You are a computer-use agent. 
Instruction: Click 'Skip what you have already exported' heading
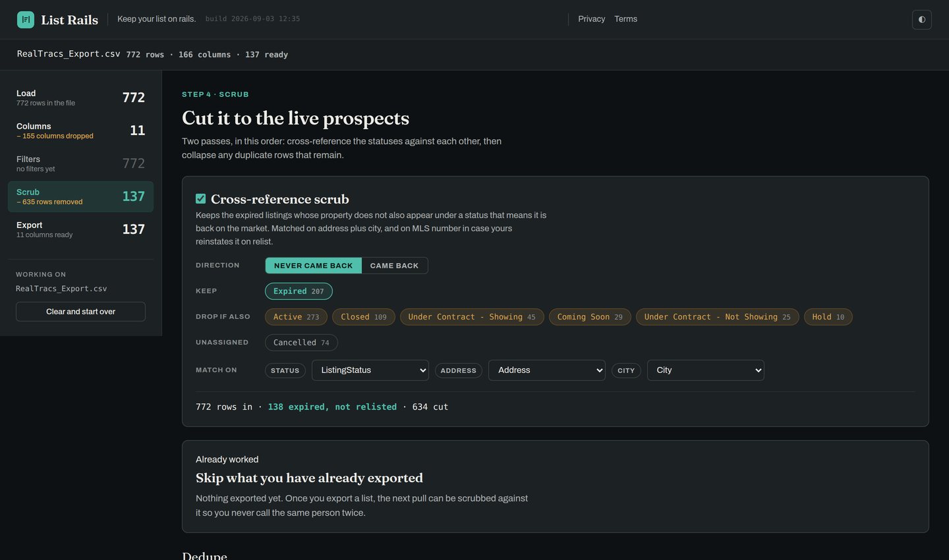click(x=309, y=478)
